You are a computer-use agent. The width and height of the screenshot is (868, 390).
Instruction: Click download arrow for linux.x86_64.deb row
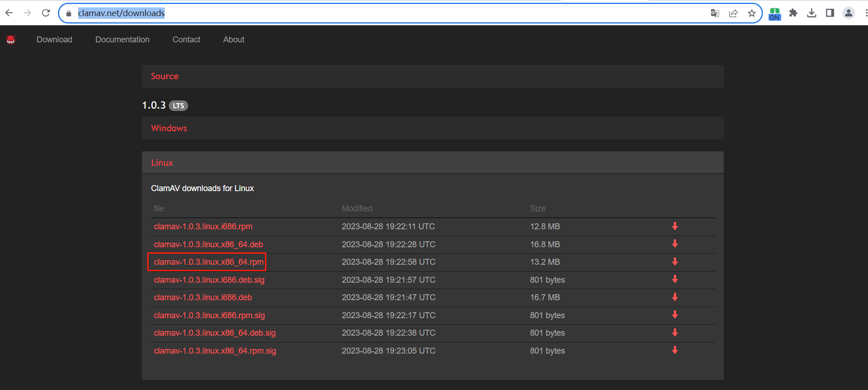point(675,244)
